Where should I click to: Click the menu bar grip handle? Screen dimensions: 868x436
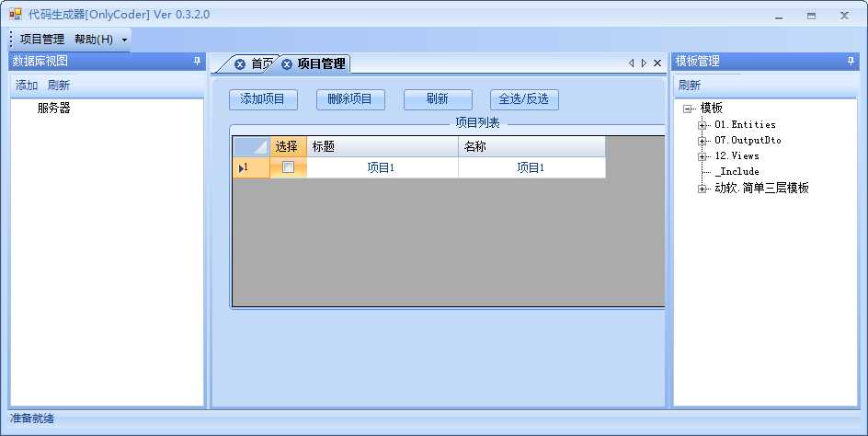coord(12,40)
